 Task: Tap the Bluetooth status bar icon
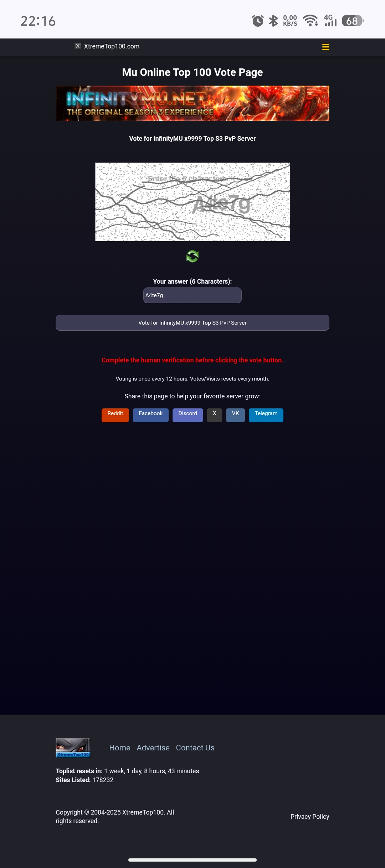[273, 21]
